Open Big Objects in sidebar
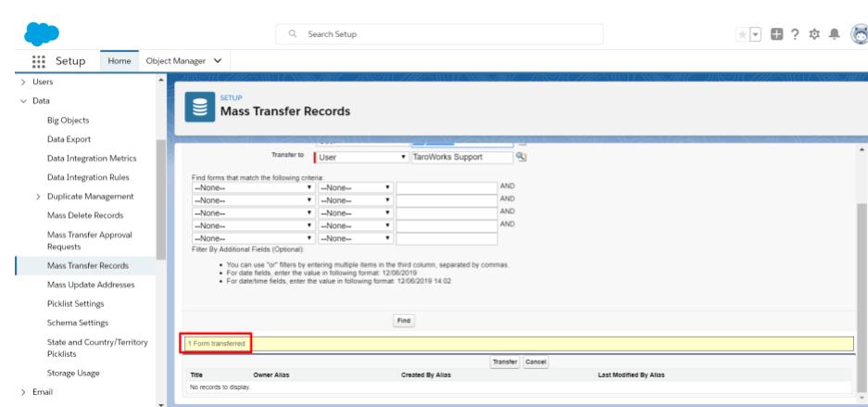The width and height of the screenshot is (868, 407). click(69, 121)
